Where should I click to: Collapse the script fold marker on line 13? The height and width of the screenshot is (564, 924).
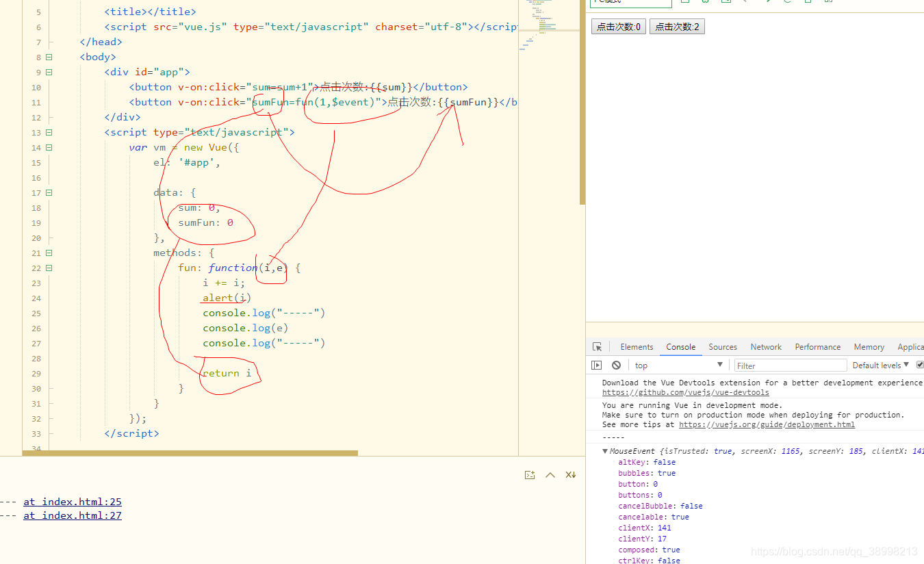coord(49,133)
